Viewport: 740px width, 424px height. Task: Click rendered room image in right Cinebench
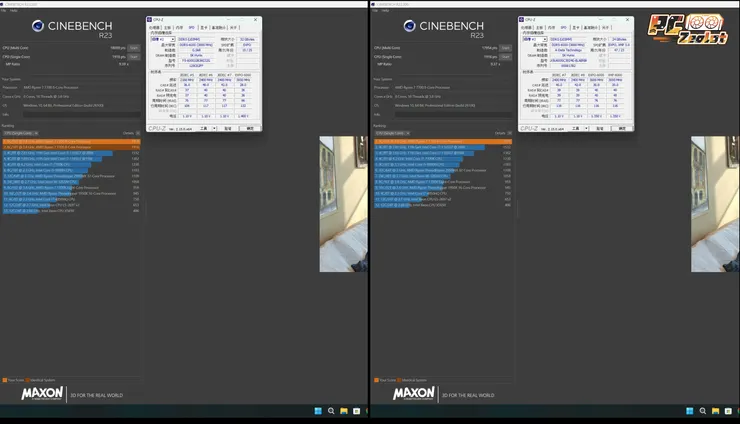tap(715, 204)
